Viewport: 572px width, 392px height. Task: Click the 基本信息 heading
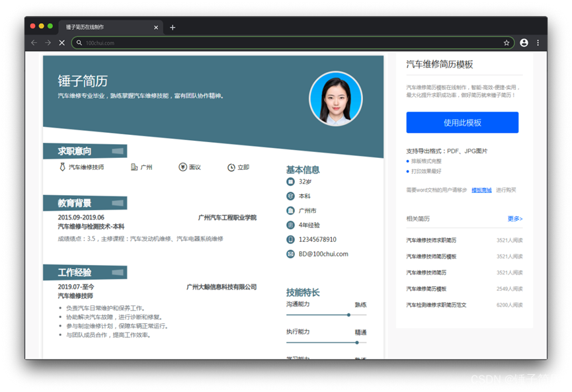pos(303,170)
